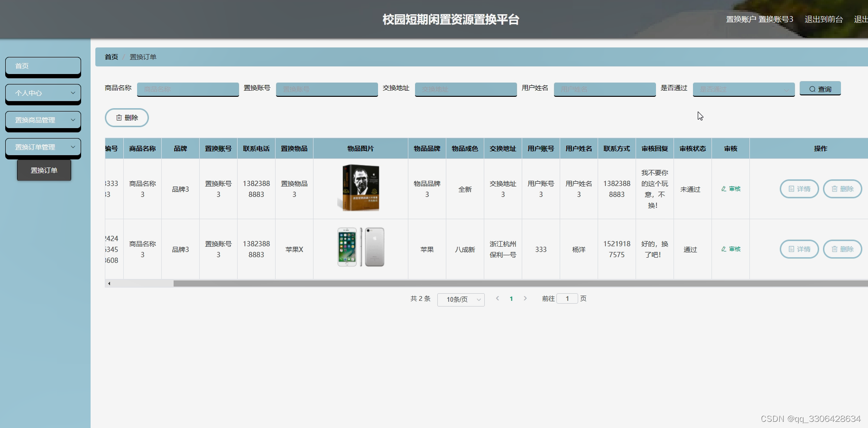The width and height of the screenshot is (868, 428).
Task: Delete the 苹果X order row
Action: (x=842, y=249)
